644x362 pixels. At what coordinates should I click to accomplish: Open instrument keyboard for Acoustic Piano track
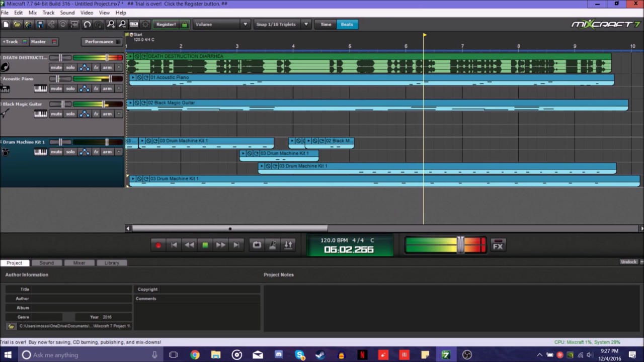pos(40,88)
